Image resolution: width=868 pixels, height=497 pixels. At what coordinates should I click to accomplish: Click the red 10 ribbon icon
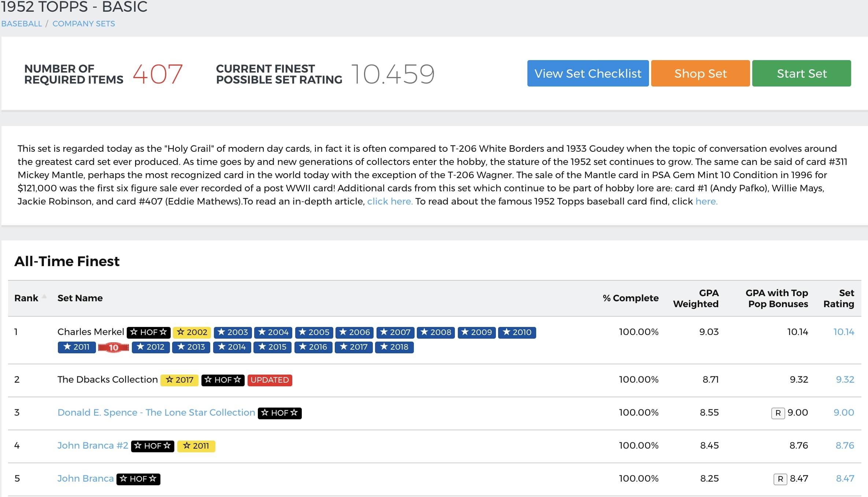pyautogui.click(x=114, y=347)
